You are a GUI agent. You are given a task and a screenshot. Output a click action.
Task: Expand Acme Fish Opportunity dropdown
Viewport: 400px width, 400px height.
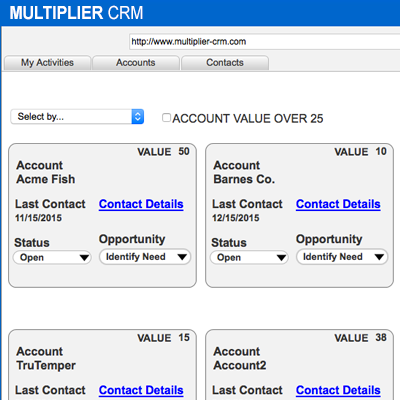pos(145,257)
